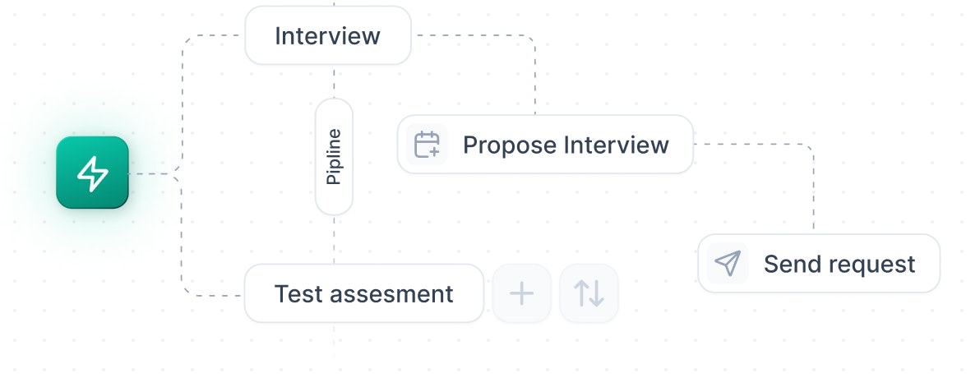This screenshot has width=980, height=378.
Task: Click the empty dotted canvas below Propose Interview
Action: 543,219
